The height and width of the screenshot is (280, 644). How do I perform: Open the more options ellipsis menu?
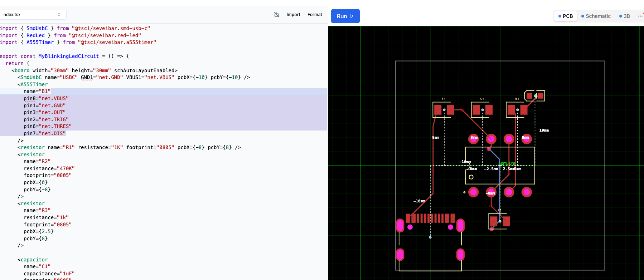click(x=640, y=16)
